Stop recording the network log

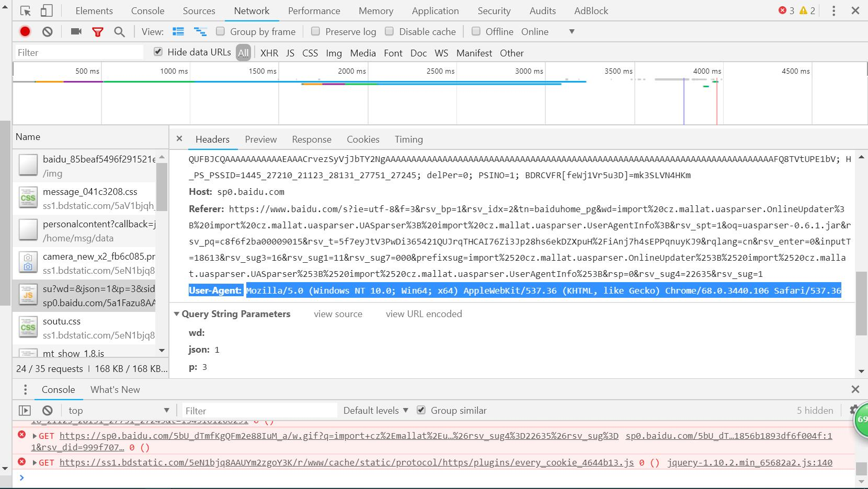[x=25, y=31]
